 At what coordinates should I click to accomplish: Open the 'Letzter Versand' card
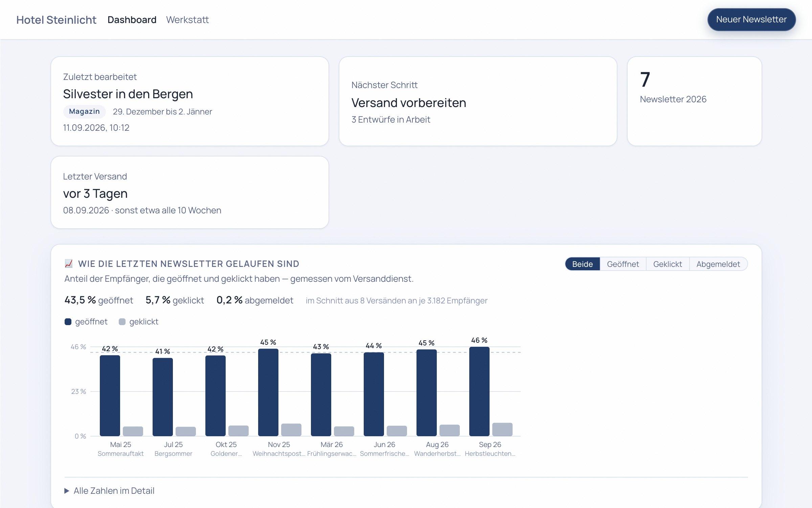point(190,192)
